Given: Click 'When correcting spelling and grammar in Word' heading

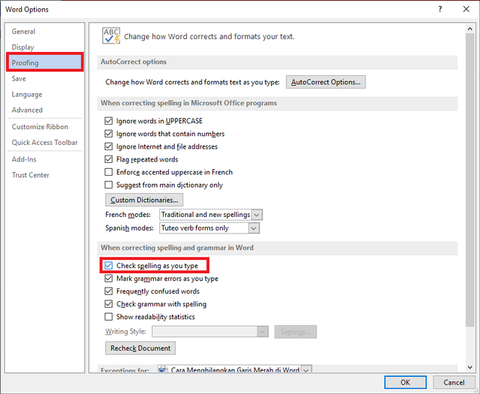Looking at the screenshot, I should click(177, 248).
